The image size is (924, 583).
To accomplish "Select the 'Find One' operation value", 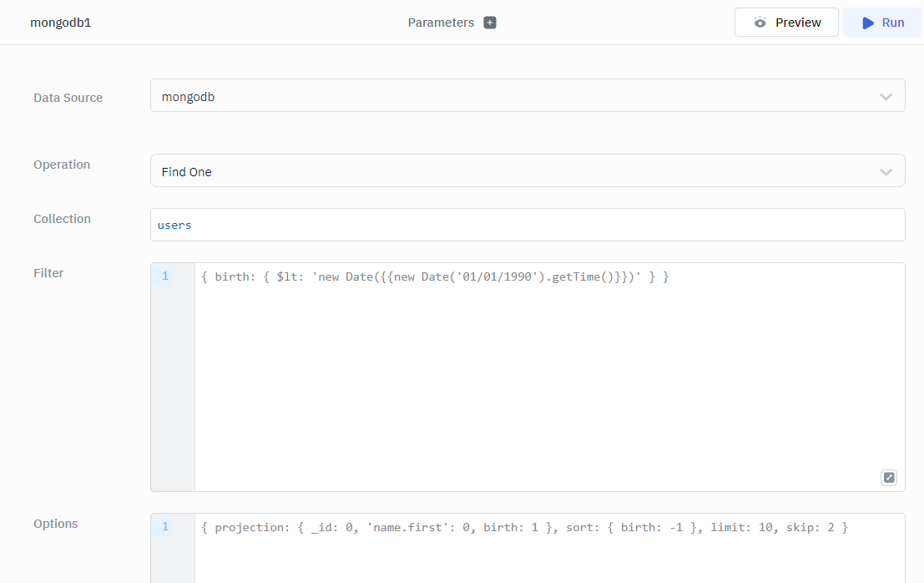I will click(187, 172).
